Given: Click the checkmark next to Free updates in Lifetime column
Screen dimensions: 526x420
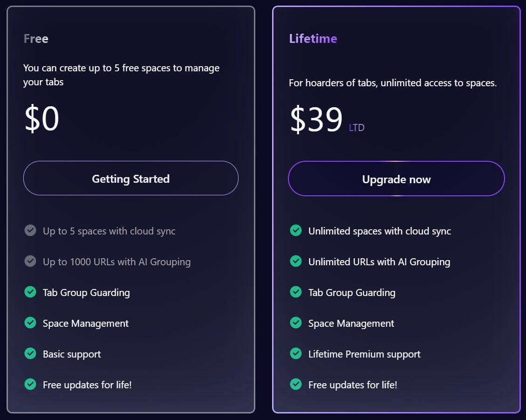Looking at the screenshot, I should 296,385.
